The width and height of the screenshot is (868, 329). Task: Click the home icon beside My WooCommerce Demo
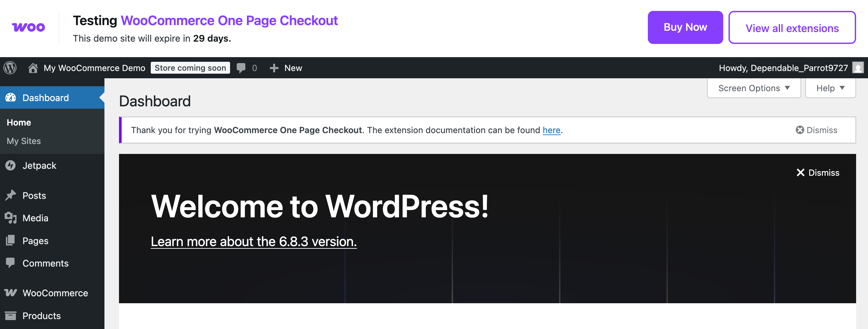[33, 68]
